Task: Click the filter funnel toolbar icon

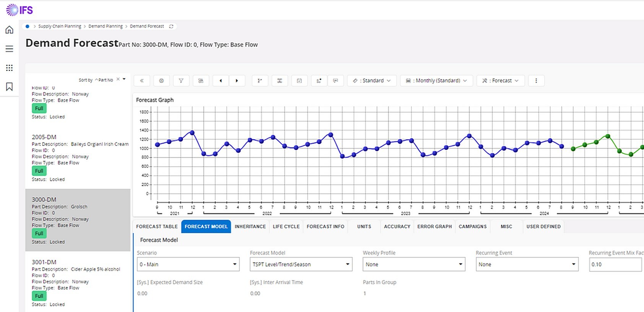Action: 181,81
